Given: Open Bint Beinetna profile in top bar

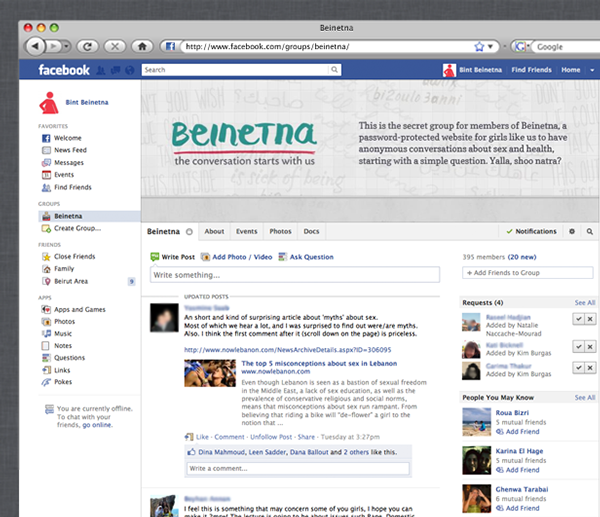Looking at the screenshot, I should pyautogui.click(x=472, y=70).
